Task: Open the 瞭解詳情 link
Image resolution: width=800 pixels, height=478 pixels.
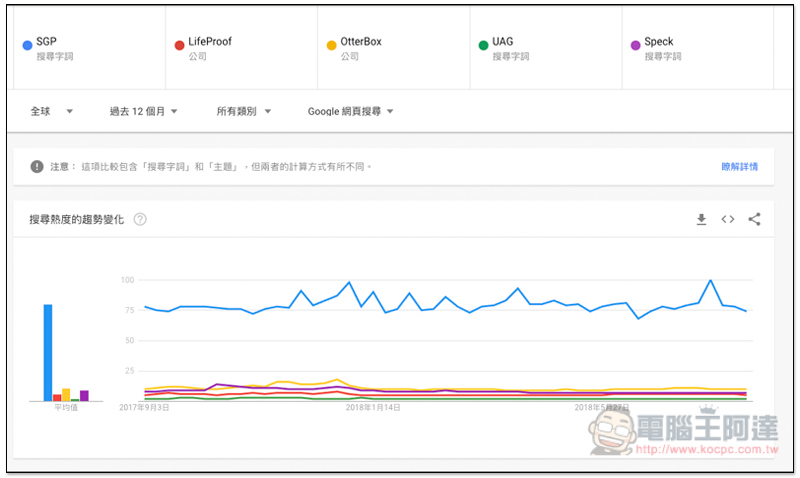Action: [739, 167]
